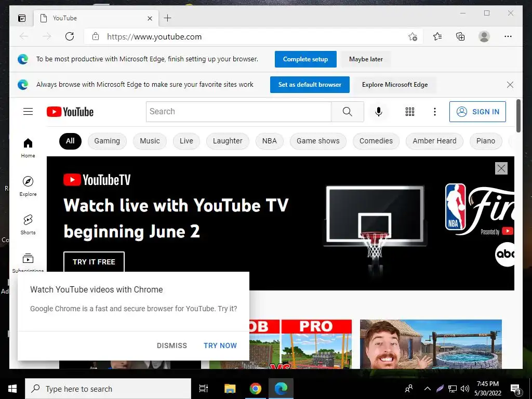Open the Edge profile avatar
This screenshot has width=532, height=399.
[484, 36]
